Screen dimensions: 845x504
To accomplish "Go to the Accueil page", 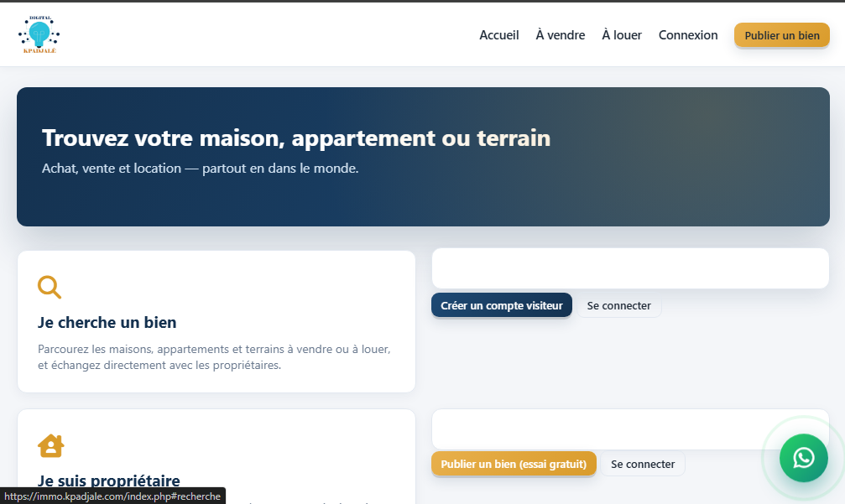I will click(x=499, y=35).
